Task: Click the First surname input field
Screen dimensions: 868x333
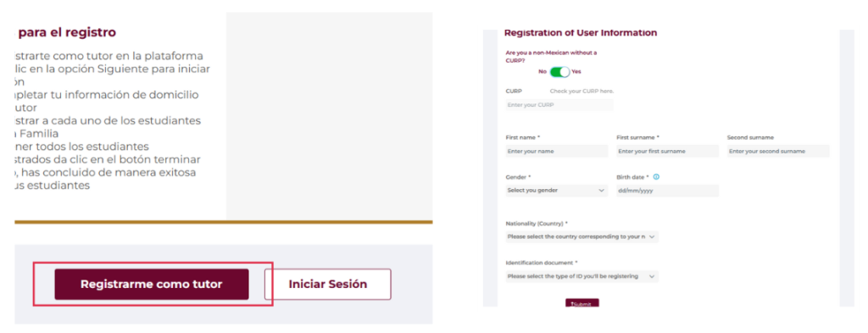Action: click(x=668, y=151)
